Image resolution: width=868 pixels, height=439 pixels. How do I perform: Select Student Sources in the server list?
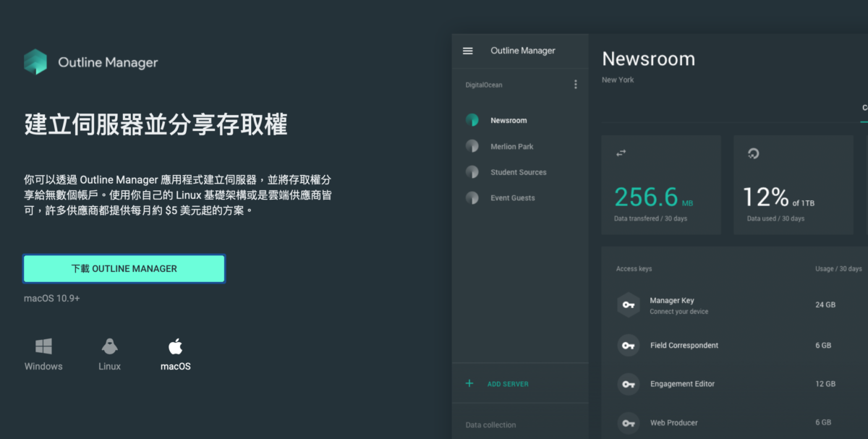pos(520,172)
